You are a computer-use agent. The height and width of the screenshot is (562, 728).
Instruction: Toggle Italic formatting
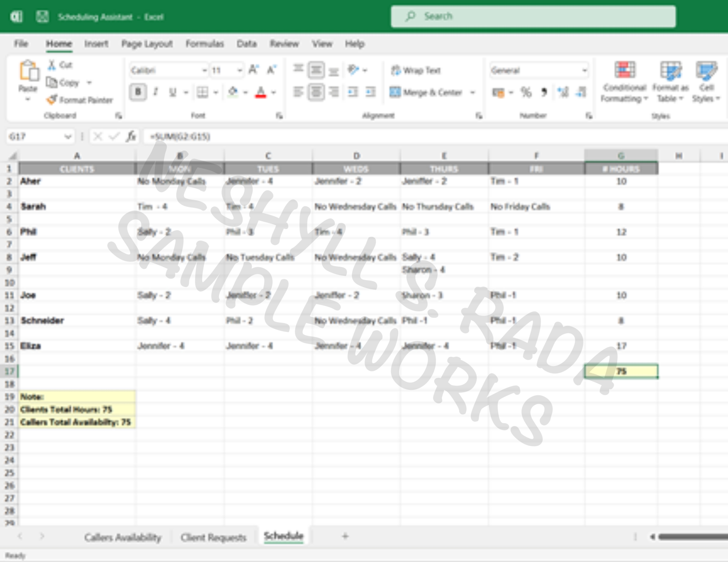click(155, 92)
